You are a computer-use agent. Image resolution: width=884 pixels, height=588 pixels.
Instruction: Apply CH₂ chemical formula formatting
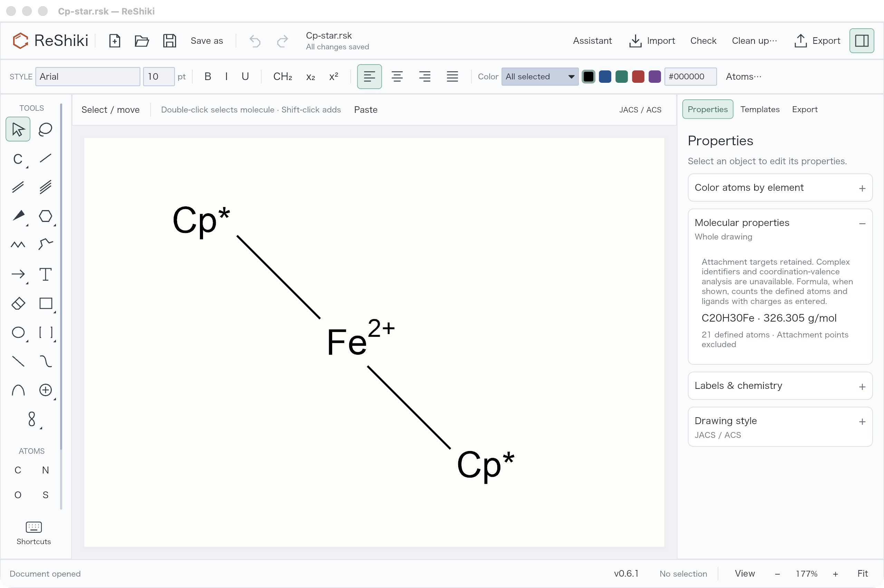pos(282,77)
